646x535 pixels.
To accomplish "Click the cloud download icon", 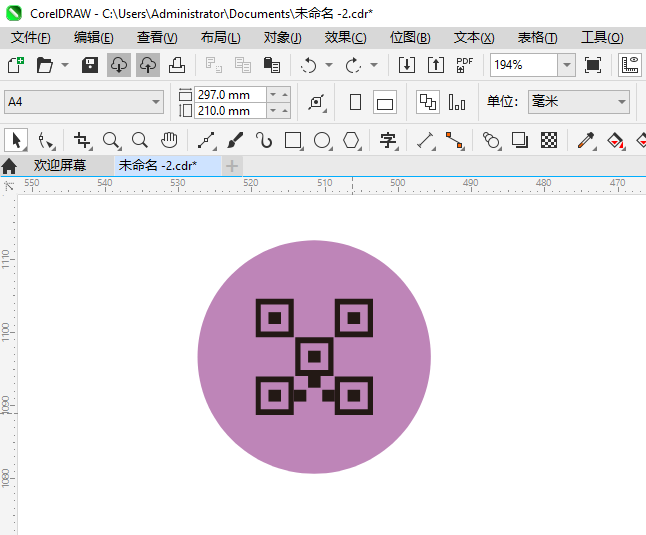I will click(119, 65).
